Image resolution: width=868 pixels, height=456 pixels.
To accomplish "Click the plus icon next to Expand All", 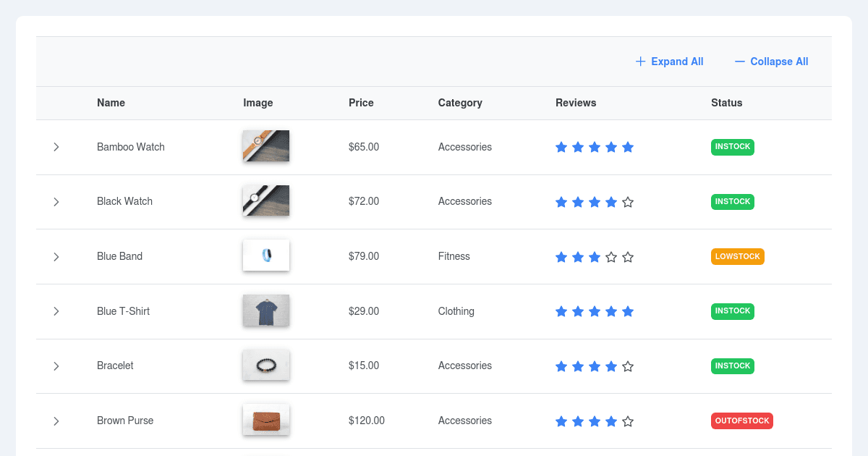I will tap(640, 62).
